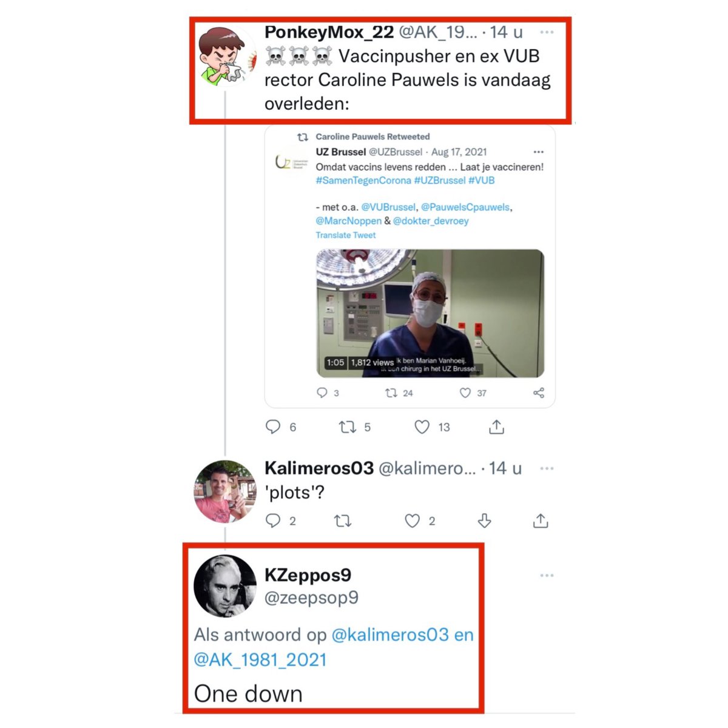The image size is (728, 728).
Task: Open @AK_1981_2021 mention link
Action: coord(260,659)
